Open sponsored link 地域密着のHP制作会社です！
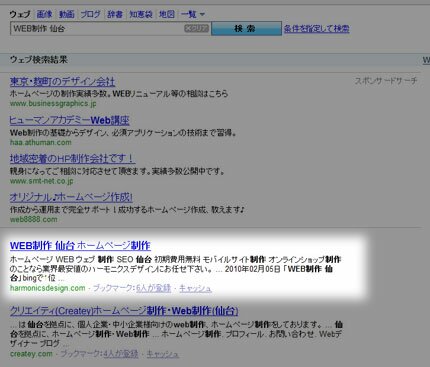Screen dimensions: 430x367 point(72,159)
